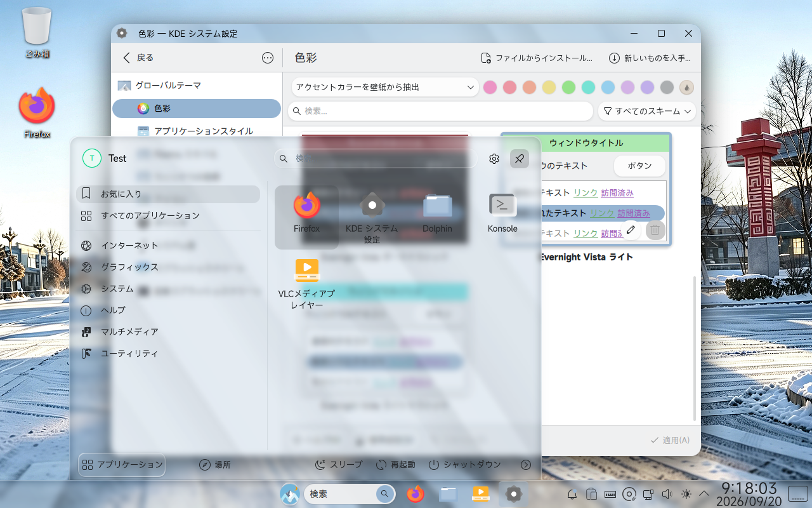
Task: Open the システム category in launcher
Action: (168, 288)
